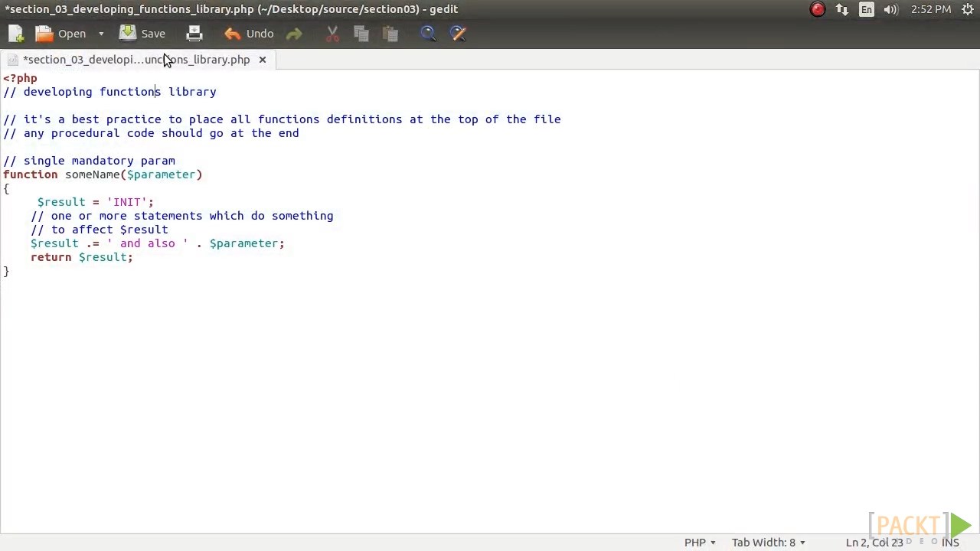
Task: Undo the last edit
Action: coord(249,34)
